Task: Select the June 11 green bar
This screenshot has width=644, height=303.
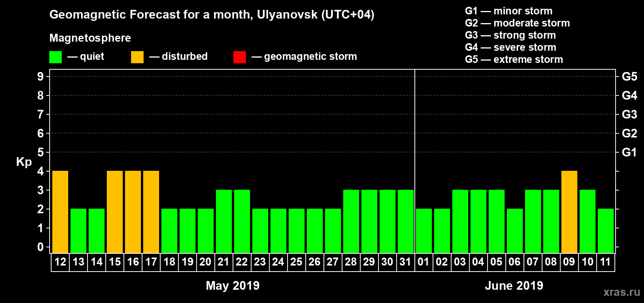Action: (x=606, y=231)
